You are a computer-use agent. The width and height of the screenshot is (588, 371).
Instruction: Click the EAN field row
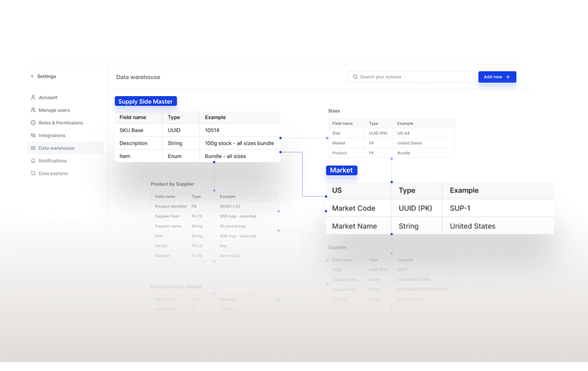click(214, 236)
